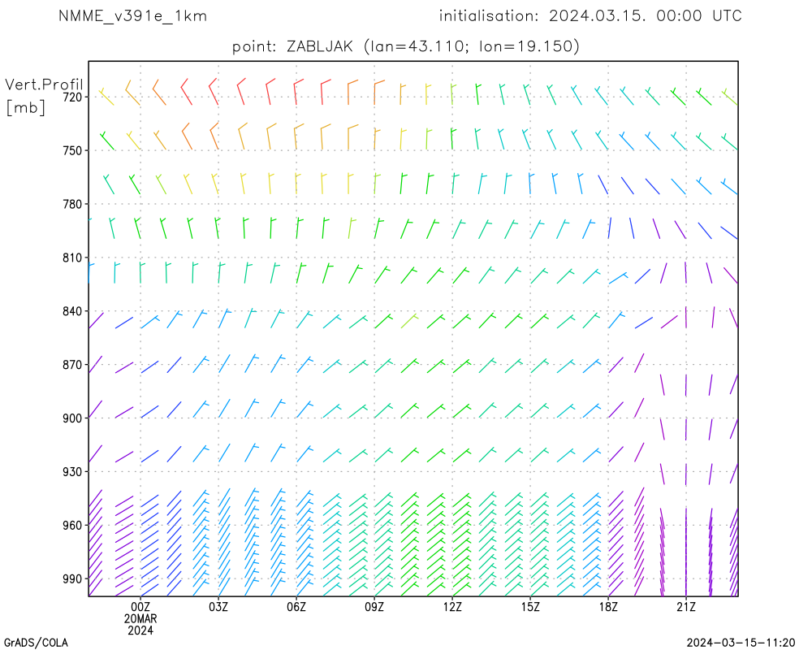This screenshot has width=812, height=650.
Task: Click the 870 pressure level label
Action: click(x=72, y=365)
